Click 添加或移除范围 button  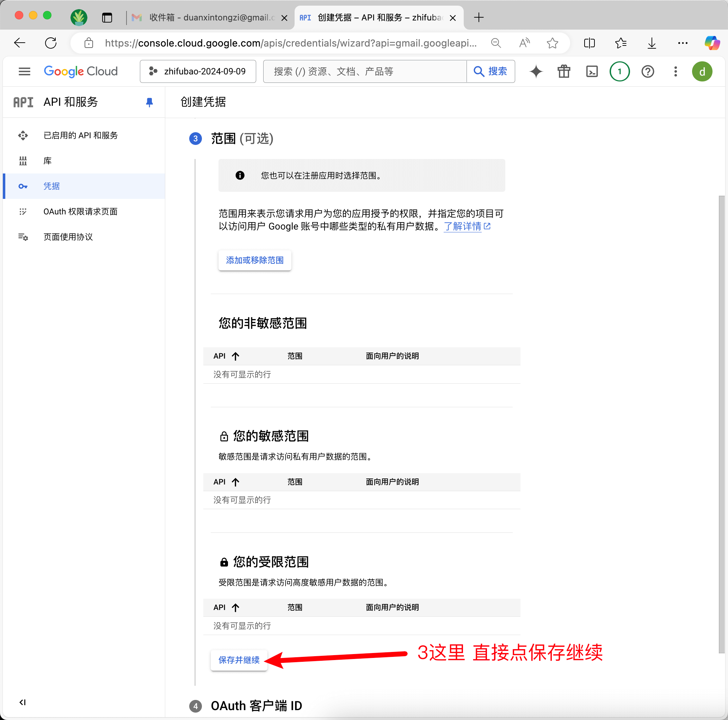255,260
